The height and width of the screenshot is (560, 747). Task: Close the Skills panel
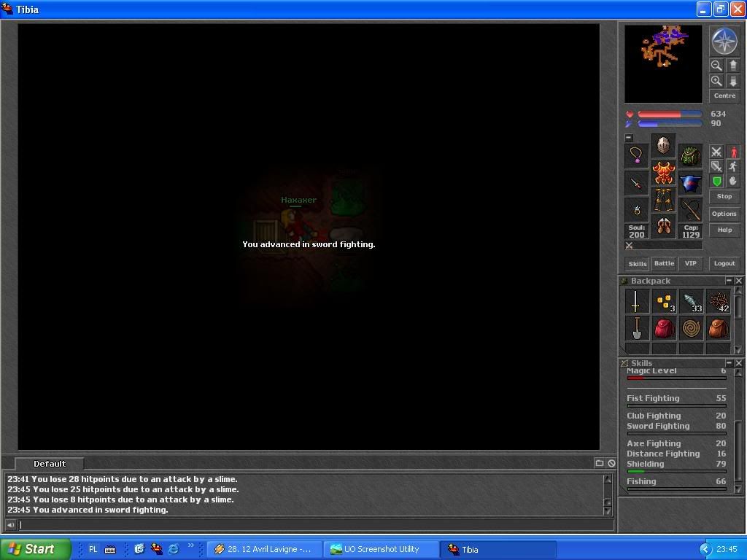(x=738, y=363)
